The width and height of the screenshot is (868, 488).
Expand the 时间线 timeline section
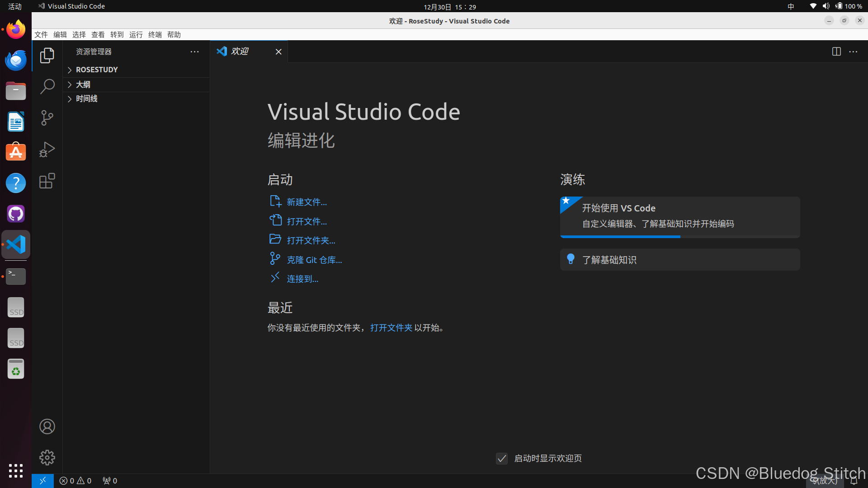(x=86, y=99)
